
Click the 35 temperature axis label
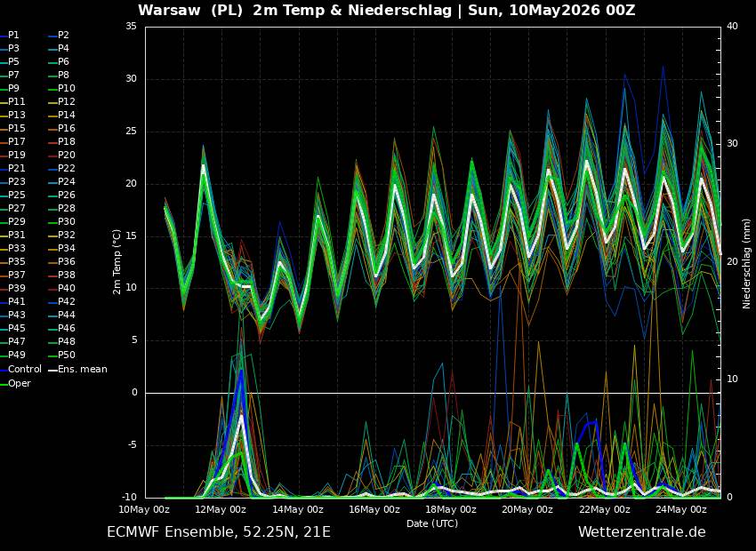(x=132, y=27)
